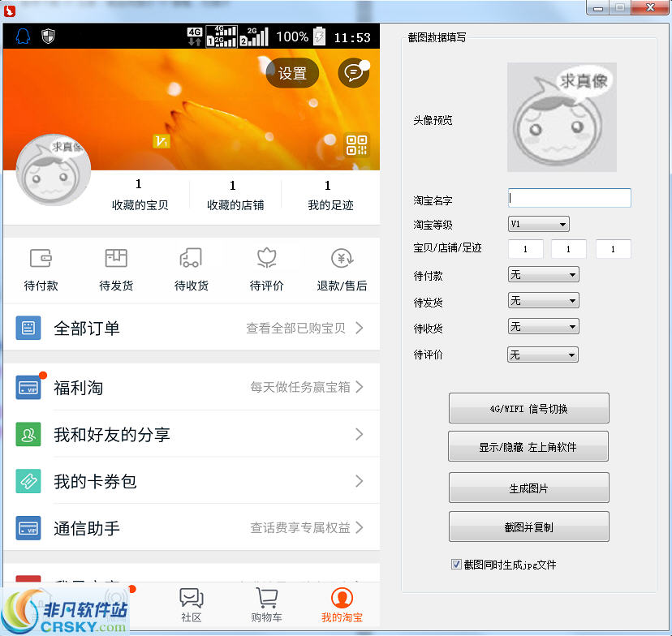
Task: Open the chat message bubble icon
Action: 354,73
